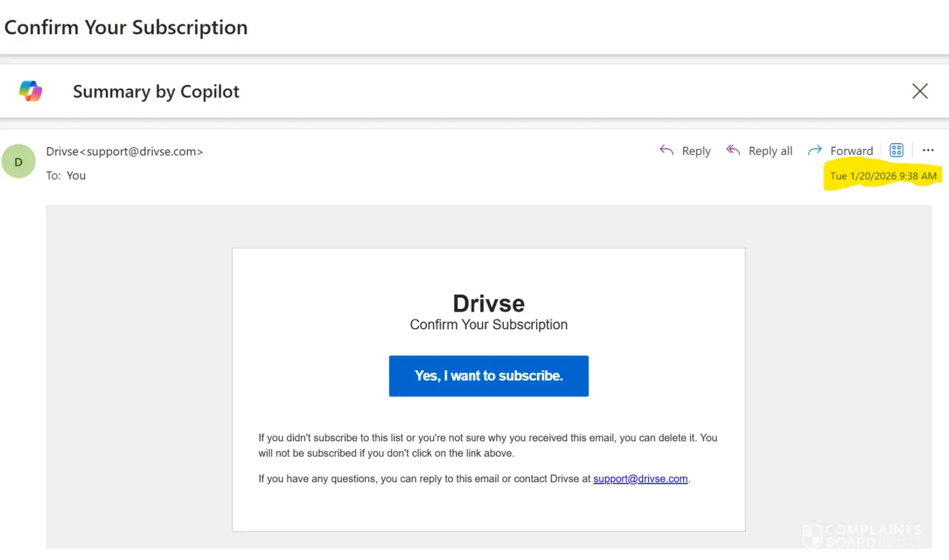
Task: Click 'Yes, I want to subscribe.' button
Action: pos(489,376)
